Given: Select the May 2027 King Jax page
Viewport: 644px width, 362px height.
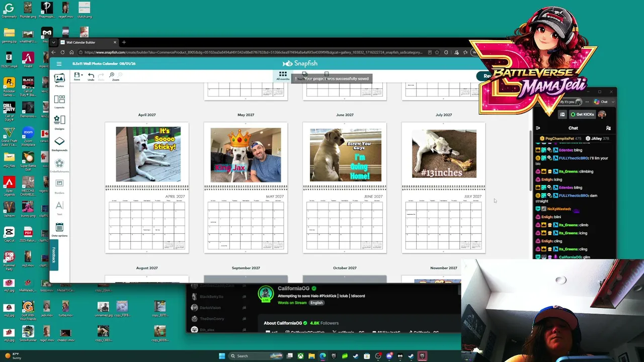Looking at the screenshot, I should pos(246,188).
